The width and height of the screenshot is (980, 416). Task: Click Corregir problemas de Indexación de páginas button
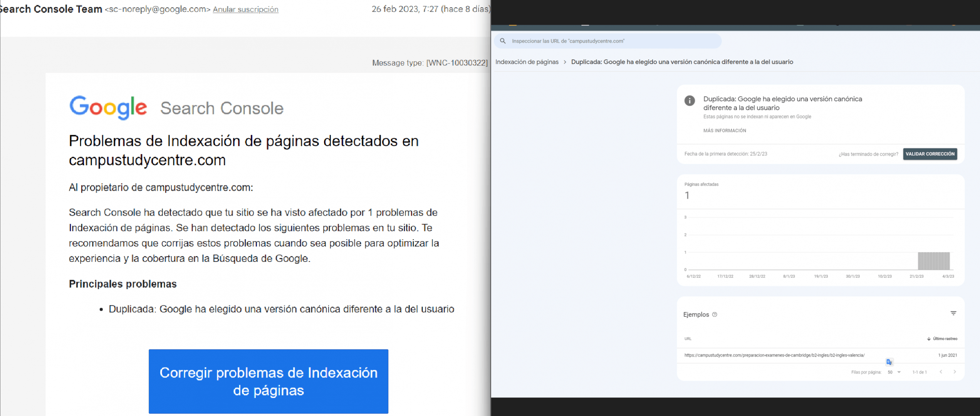tap(268, 381)
